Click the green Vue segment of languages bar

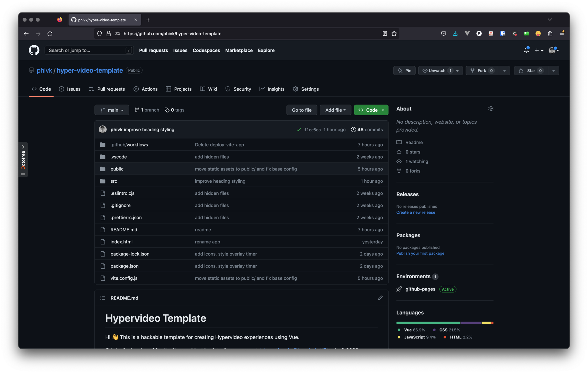coord(428,323)
